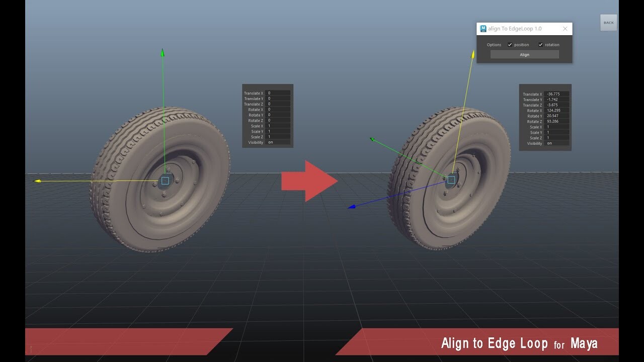This screenshot has width=644, height=362.
Task: Select the Translate Y field showing -1.742
Action: click(x=556, y=100)
